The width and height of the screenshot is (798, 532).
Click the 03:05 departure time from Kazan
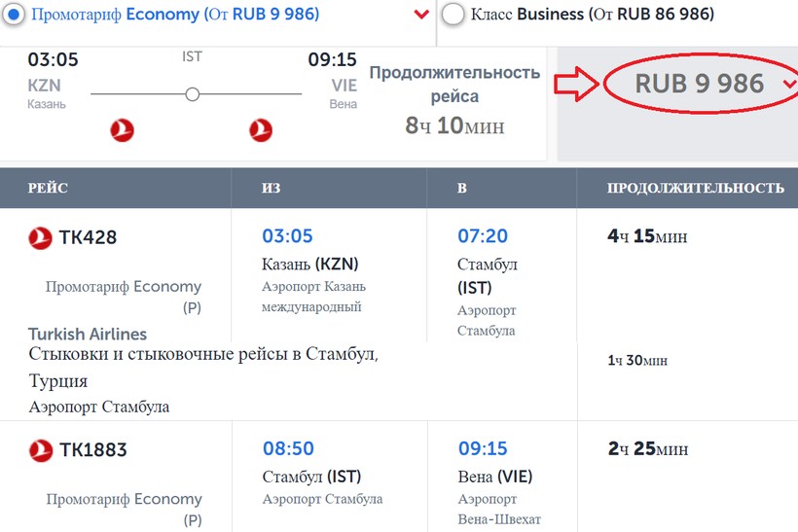tap(287, 236)
